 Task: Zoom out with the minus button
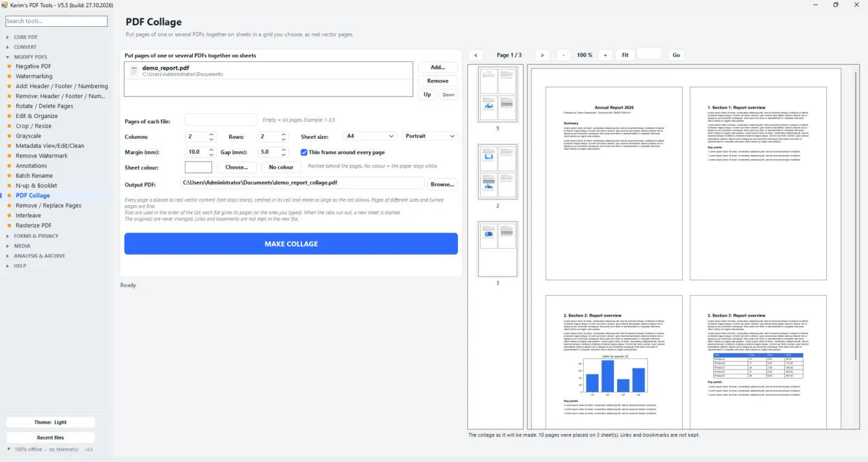[564, 55]
